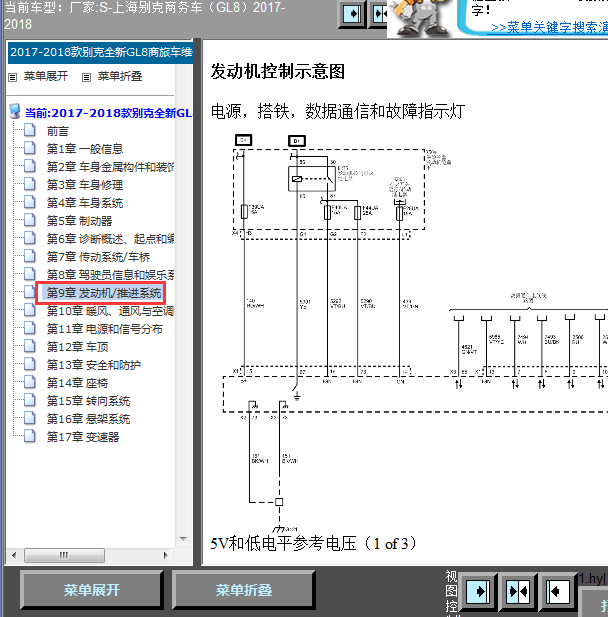Click horizontal scrollbar right arrow
This screenshot has width=608, height=617.
point(165,555)
